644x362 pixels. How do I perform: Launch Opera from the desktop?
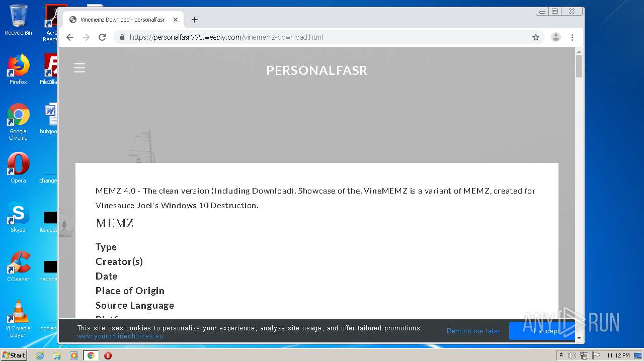18,168
